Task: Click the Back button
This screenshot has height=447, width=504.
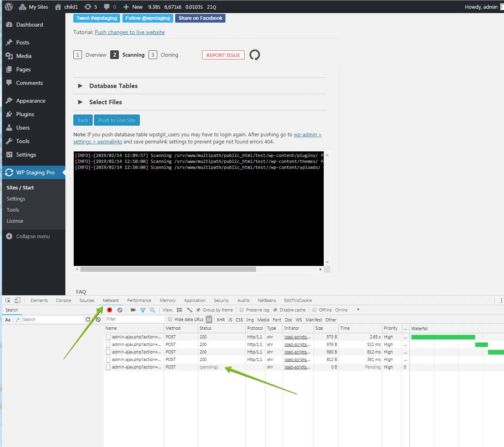Action: [x=83, y=120]
